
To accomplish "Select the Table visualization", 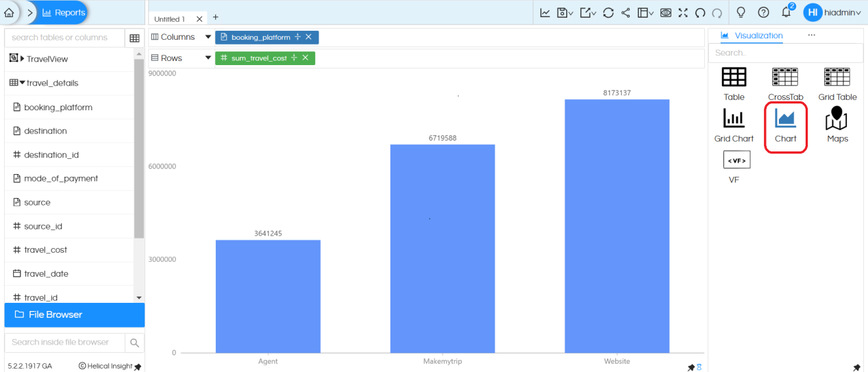I will tap(734, 84).
